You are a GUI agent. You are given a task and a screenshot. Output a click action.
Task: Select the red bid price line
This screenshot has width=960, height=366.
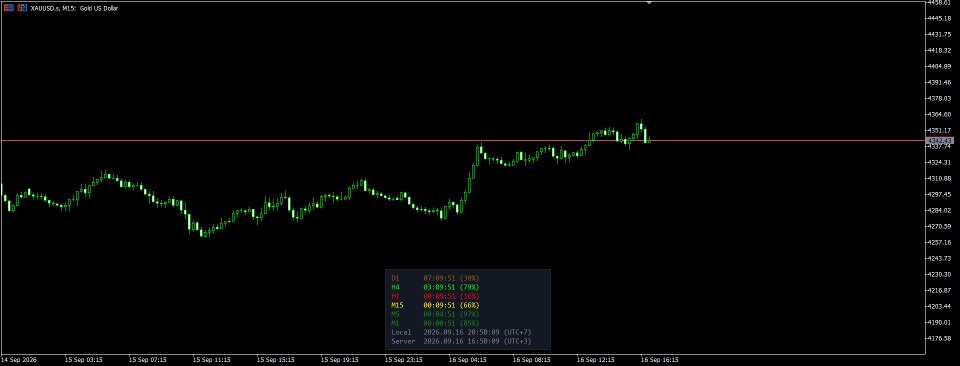pyautogui.click(x=462, y=141)
